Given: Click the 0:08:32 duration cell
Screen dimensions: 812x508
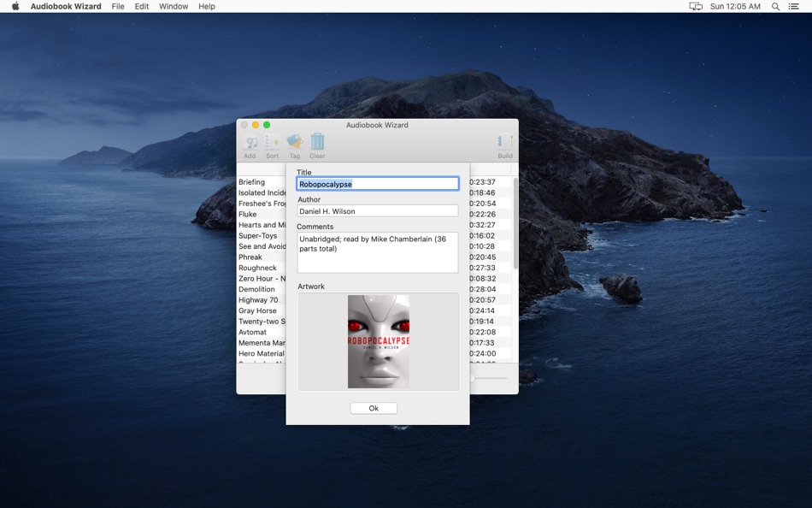Looking at the screenshot, I should [x=482, y=278].
